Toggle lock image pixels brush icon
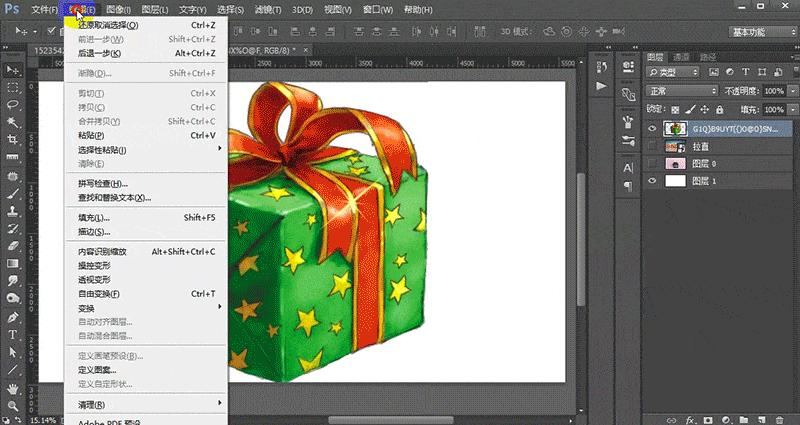Screen dimensions: 800x425 point(690,110)
